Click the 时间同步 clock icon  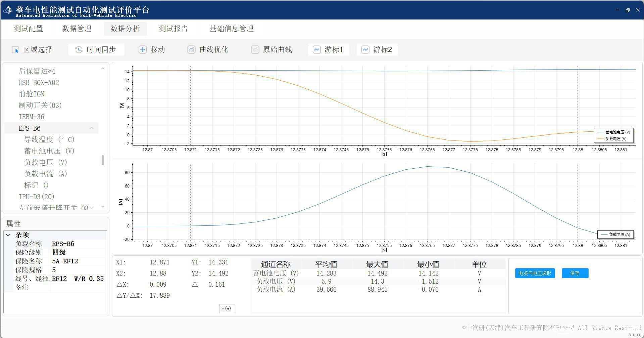click(x=79, y=50)
